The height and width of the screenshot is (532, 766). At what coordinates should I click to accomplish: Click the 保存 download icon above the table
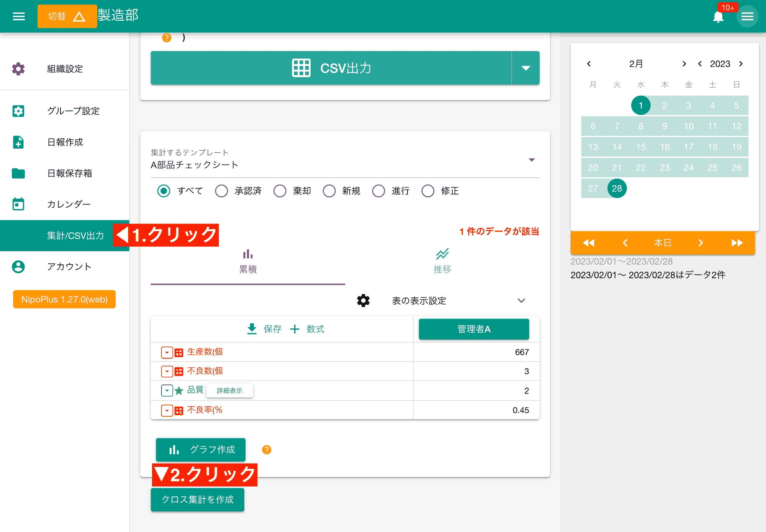(x=252, y=329)
